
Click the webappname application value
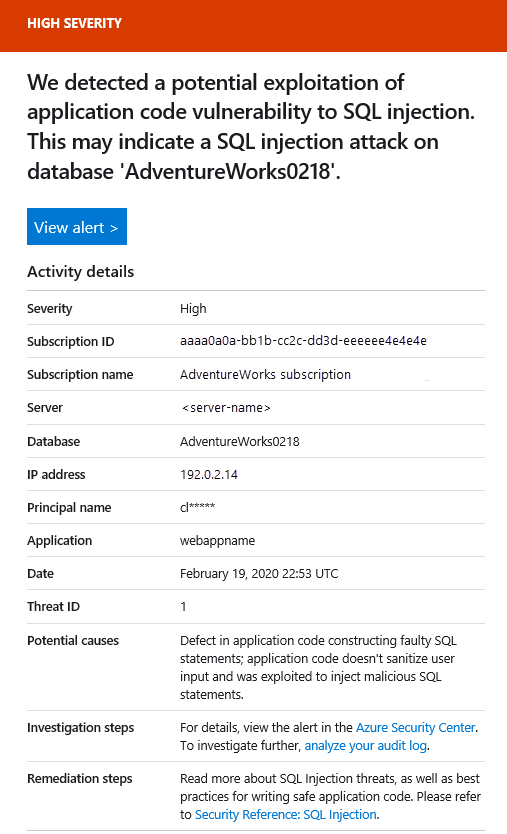pyautogui.click(x=217, y=540)
